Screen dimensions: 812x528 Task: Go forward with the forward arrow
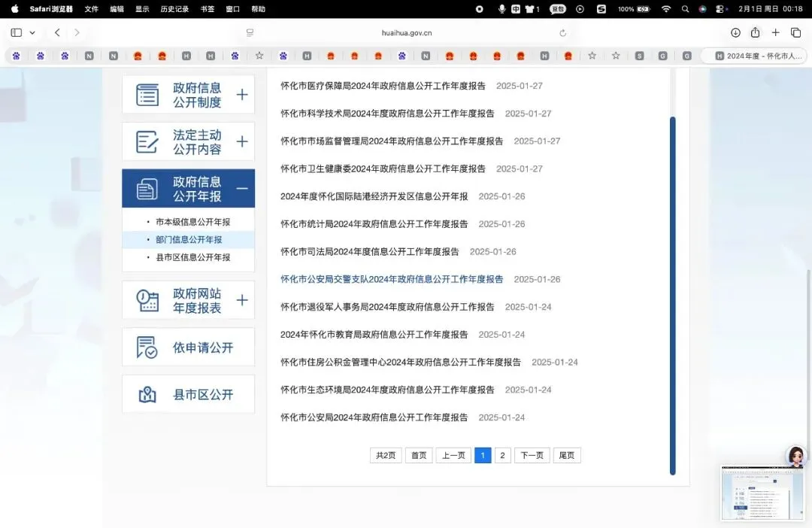pyautogui.click(x=77, y=32)
